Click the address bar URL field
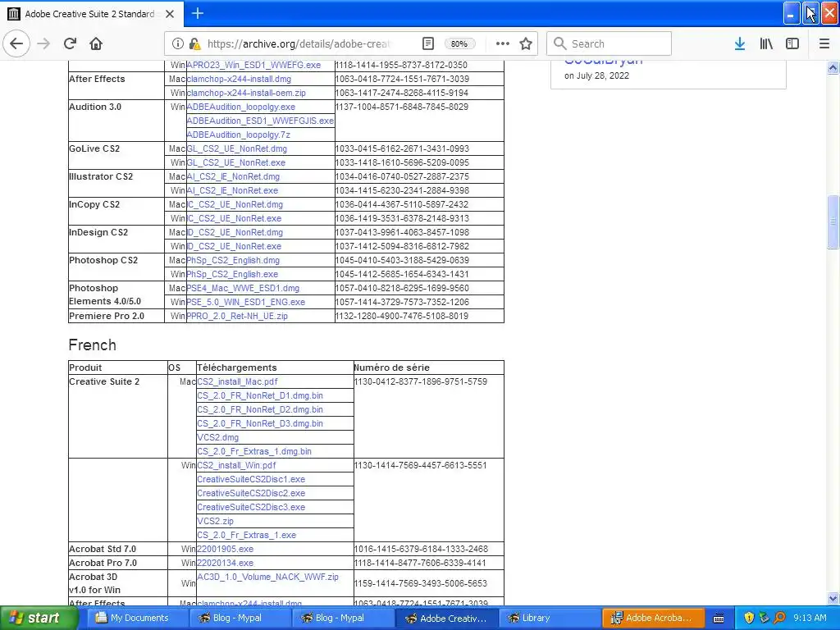Image resolution: width=840 pixels, height=630 pixels. (300, 43)
